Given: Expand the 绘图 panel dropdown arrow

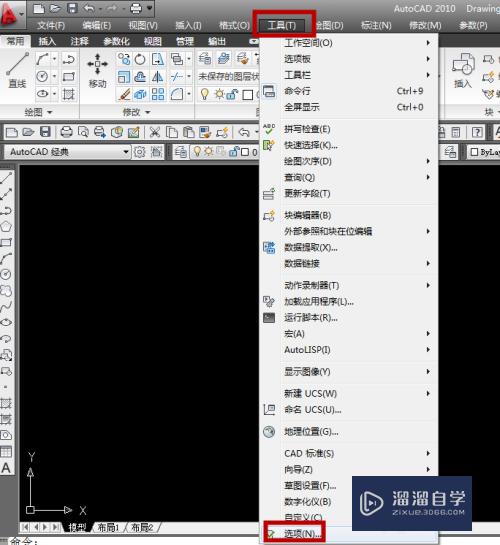Looking at the screenshot, I should tap(49, 112).
